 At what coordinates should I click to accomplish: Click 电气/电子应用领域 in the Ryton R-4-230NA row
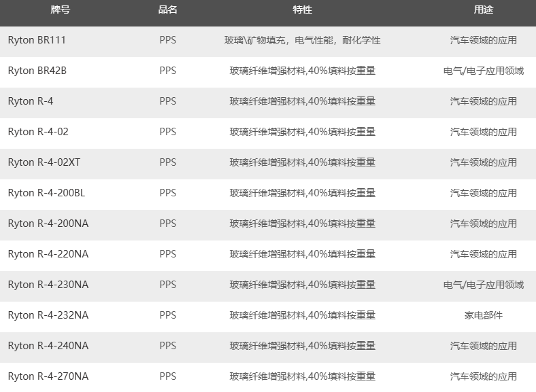(483, 285)
